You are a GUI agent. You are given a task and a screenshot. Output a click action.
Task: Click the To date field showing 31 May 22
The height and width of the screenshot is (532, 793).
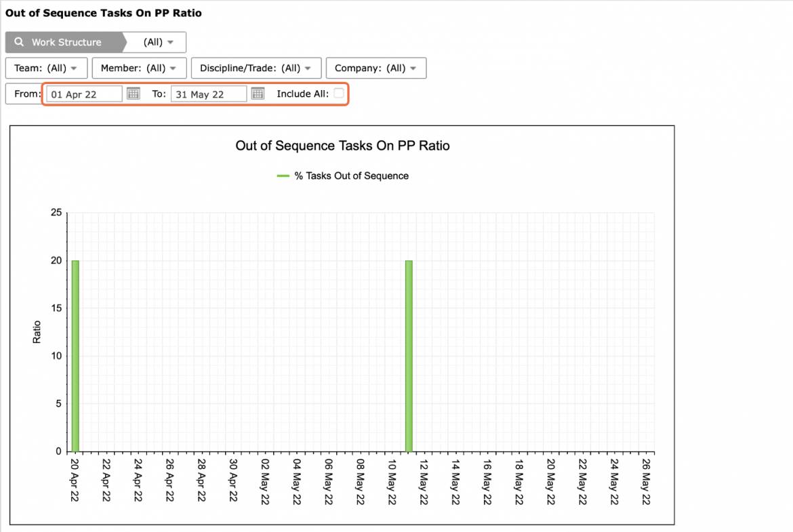tap(209, 94)
